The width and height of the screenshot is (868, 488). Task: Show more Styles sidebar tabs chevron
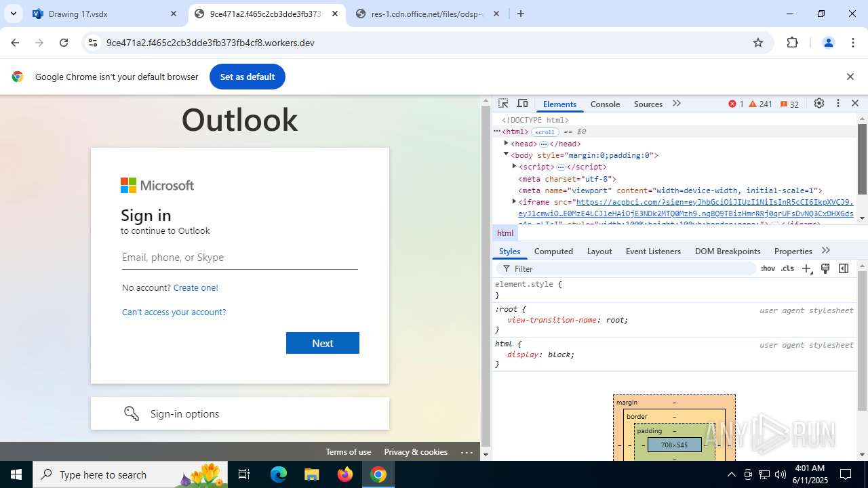tap(825, 251)
